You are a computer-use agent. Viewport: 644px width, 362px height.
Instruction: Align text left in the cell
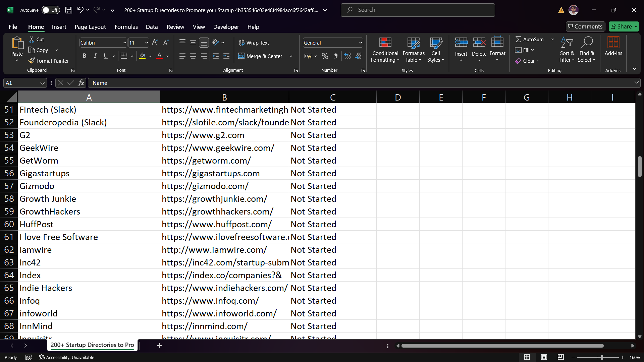pos(182,56)
